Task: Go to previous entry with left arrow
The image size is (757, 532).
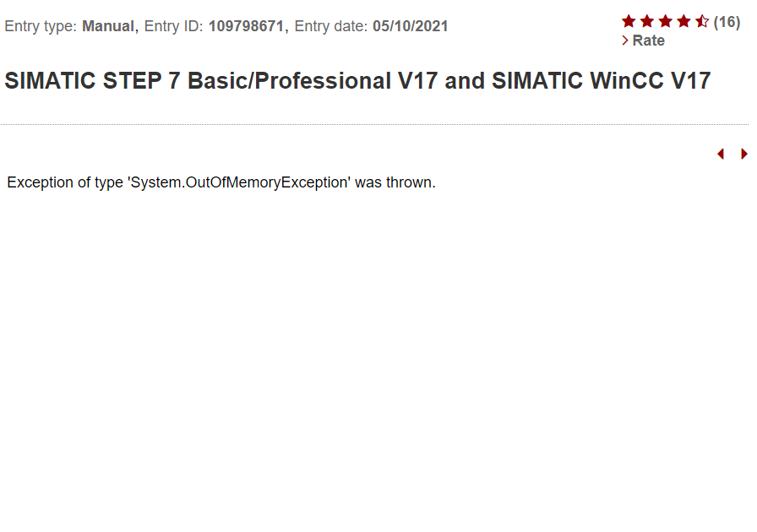Action: tap(721, 154)
